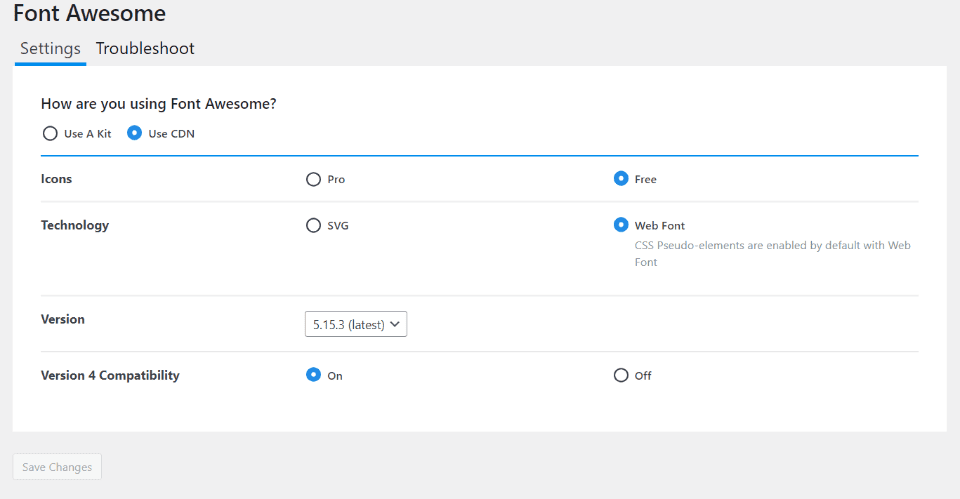Image resolution: width=960 pixels, height=499 pixels.
Task: Open the Version dropdown showing 5.15.3
Action: click(355, 324)
